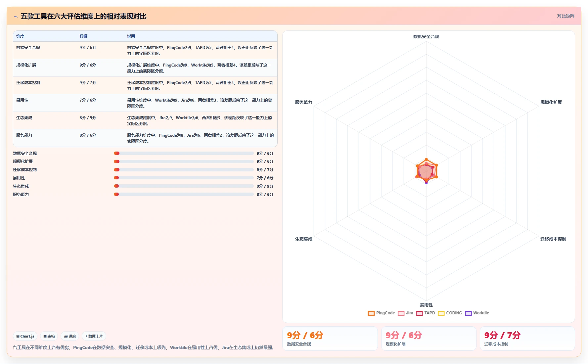Click the 数据安全合规 axis label on the radar chart
The height and width of the screenshot is (364, 588).
pos(426,37)
